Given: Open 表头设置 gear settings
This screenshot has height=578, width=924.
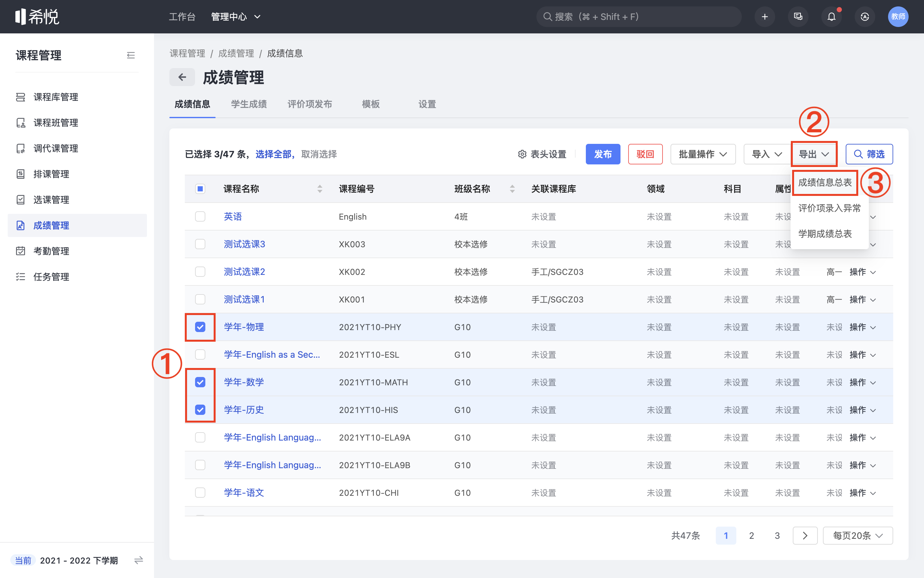Looking at the screenshot, I should (x=542, y=154).
